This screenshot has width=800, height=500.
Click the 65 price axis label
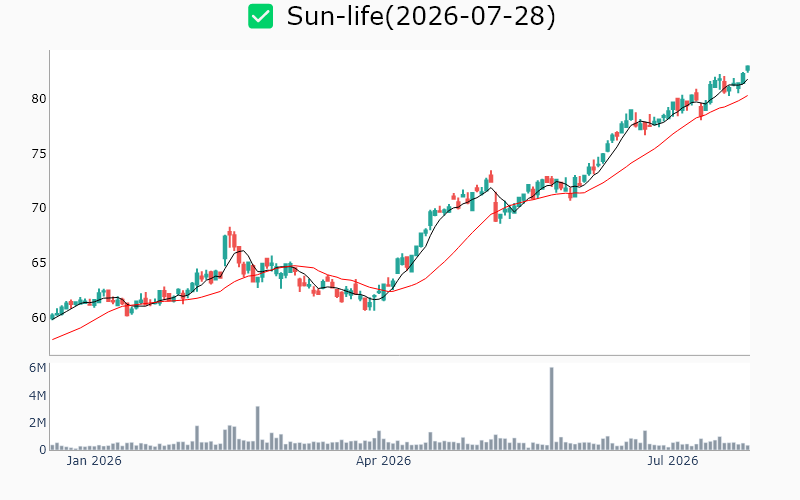[39, 263]
